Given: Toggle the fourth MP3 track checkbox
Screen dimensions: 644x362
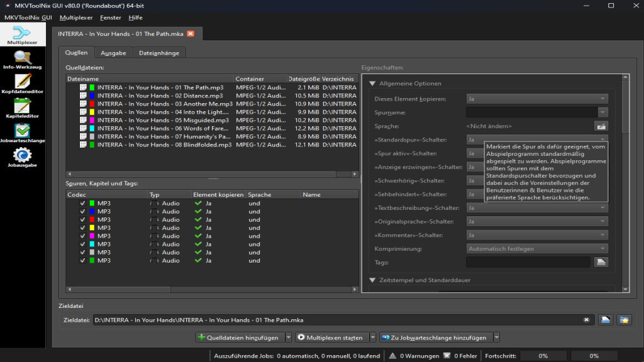Looking at the screenshot, I should 82,228.
